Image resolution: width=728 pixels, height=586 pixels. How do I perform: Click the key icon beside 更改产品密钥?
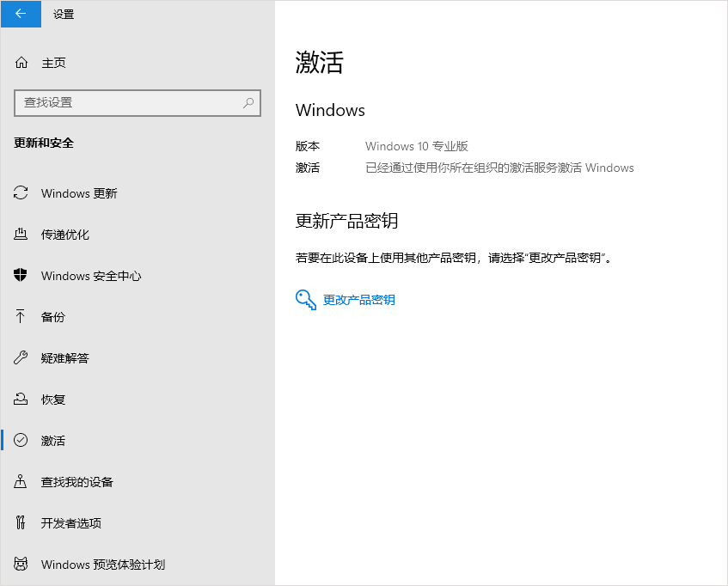(x=306, y=301)
